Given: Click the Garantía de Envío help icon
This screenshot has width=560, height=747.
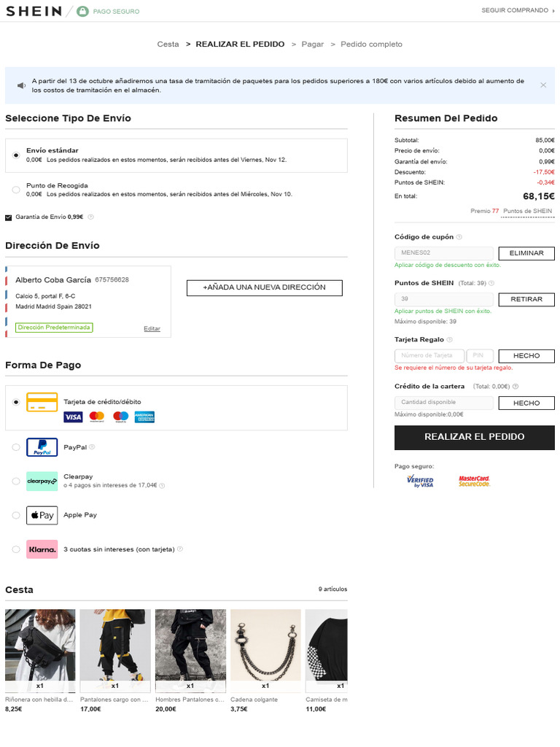Looking at the screenshot, I should [x=91, y=217].
